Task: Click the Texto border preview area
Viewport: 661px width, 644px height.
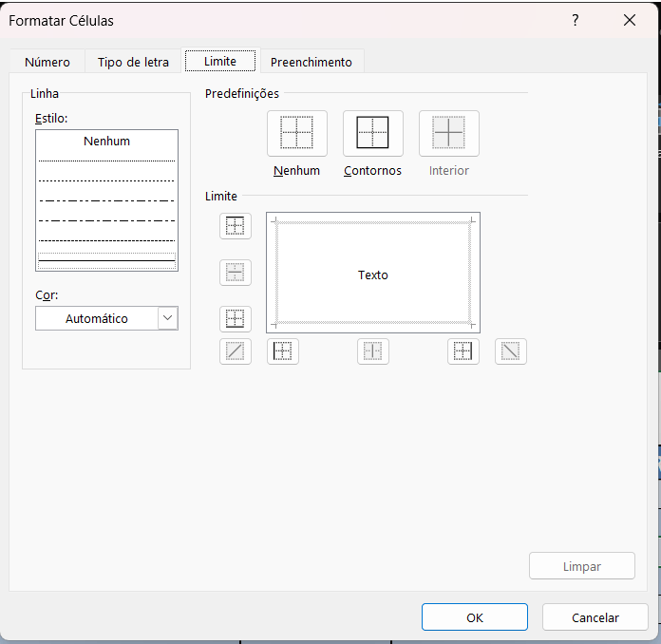Action: 373,273
